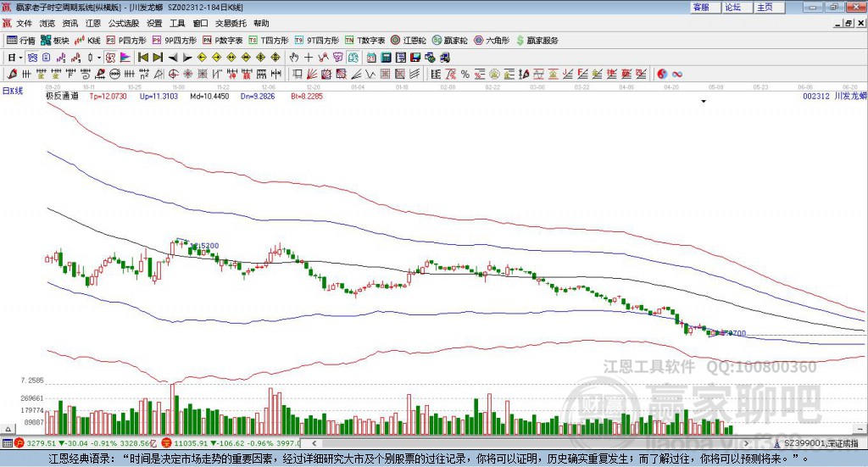Screen dimensions: 868x467
Task: Click the Up=11.3103 indicator value
Action: pyautogui.click(x=159, y=97)
